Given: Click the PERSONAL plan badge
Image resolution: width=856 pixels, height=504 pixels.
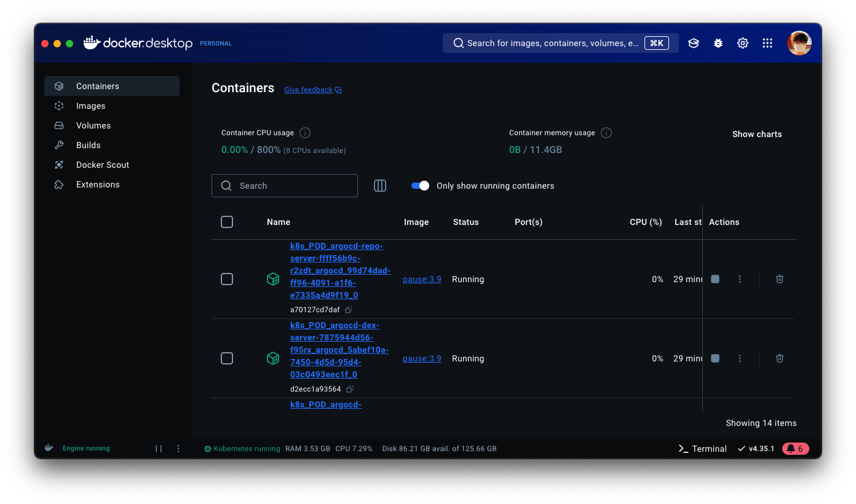Looking at the screenshot, I should [x=216, y=44].
